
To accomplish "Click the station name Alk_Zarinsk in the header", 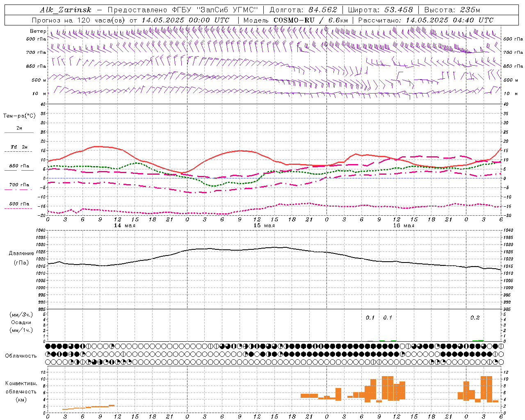I will click(x=66, y=10).
